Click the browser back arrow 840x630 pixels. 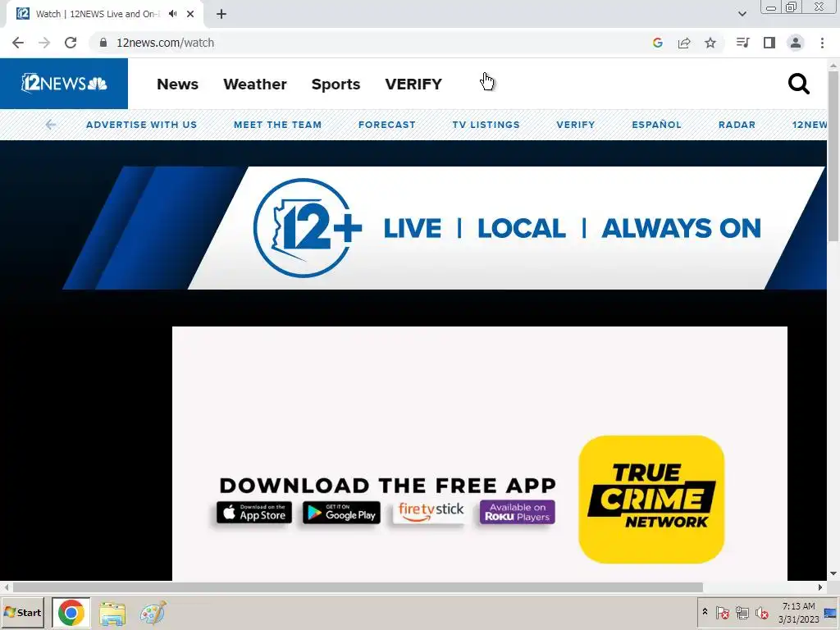[x=18, y=43]
